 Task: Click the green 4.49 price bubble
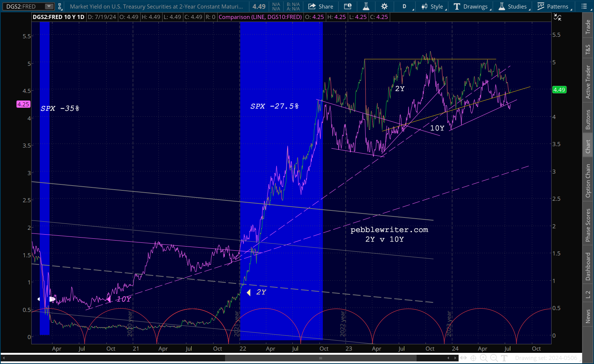[559, 90]
